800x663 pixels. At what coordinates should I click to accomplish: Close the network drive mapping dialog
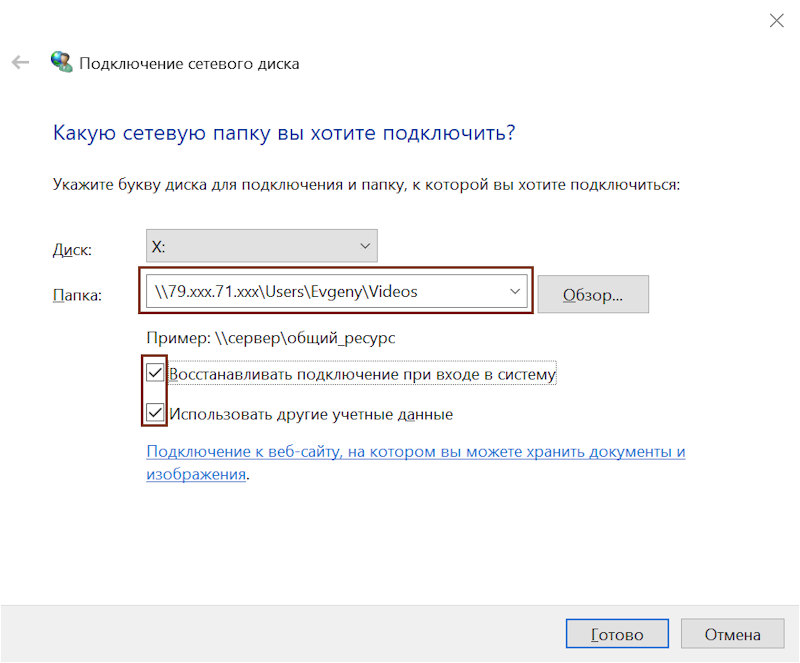776,20
